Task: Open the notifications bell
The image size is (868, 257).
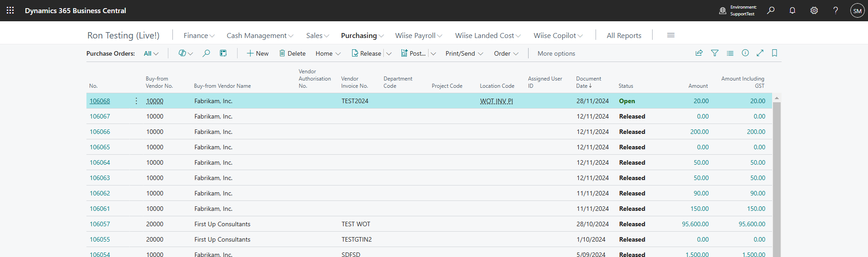Action: [x=792, y=10]
